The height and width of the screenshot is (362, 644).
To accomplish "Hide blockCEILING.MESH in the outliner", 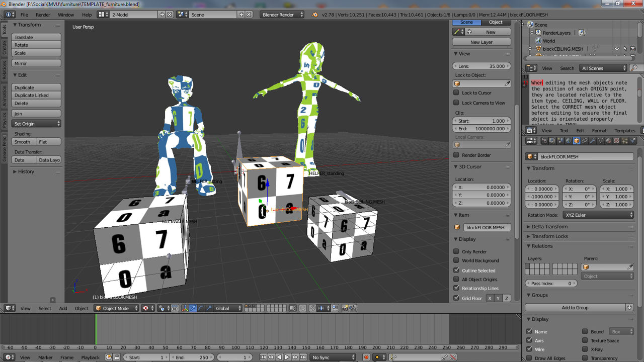I will coord(617,48).
